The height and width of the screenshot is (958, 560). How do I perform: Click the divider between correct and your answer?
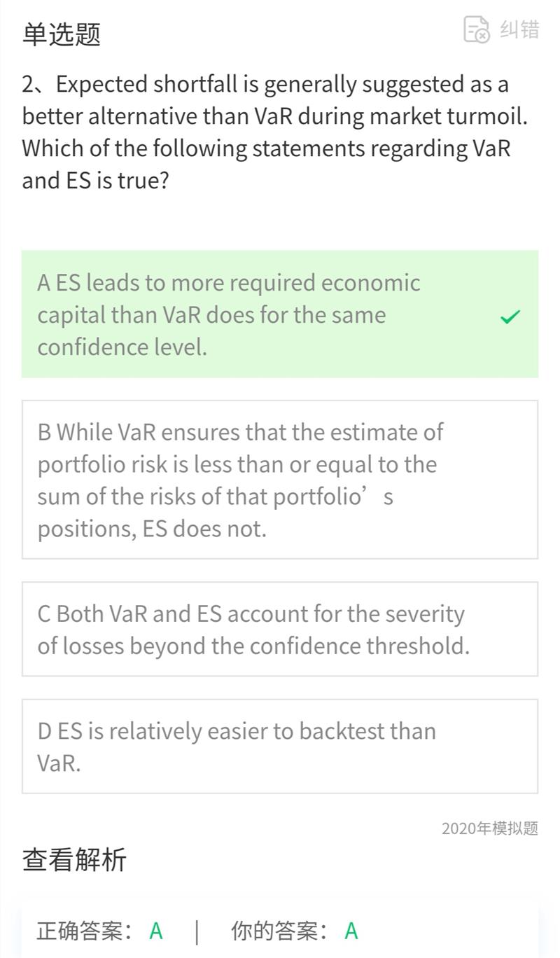coord(197,931)
